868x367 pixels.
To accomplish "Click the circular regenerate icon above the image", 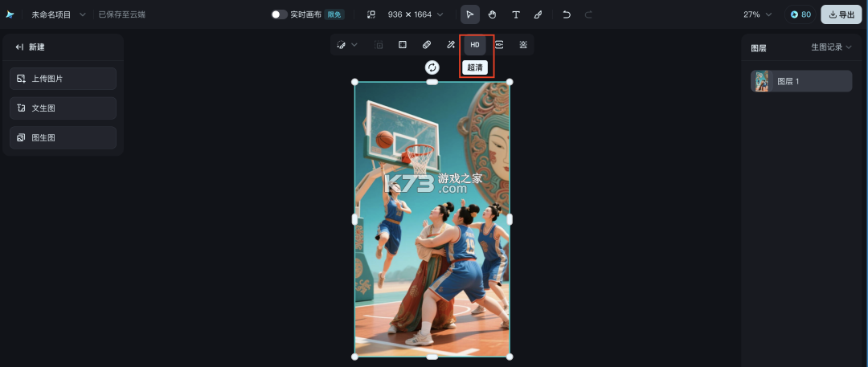I will point(432,67).
